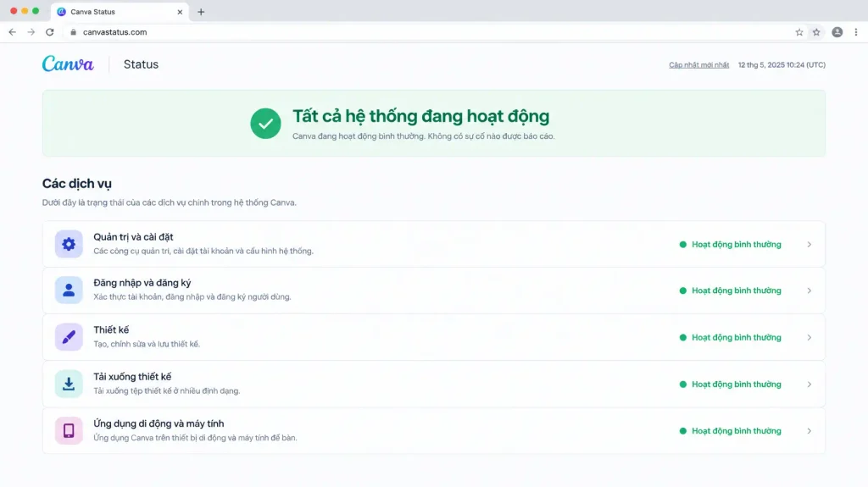
Task: Expand Đăng nhập và đăng ký chevron
Action: (x=810, y=291)
